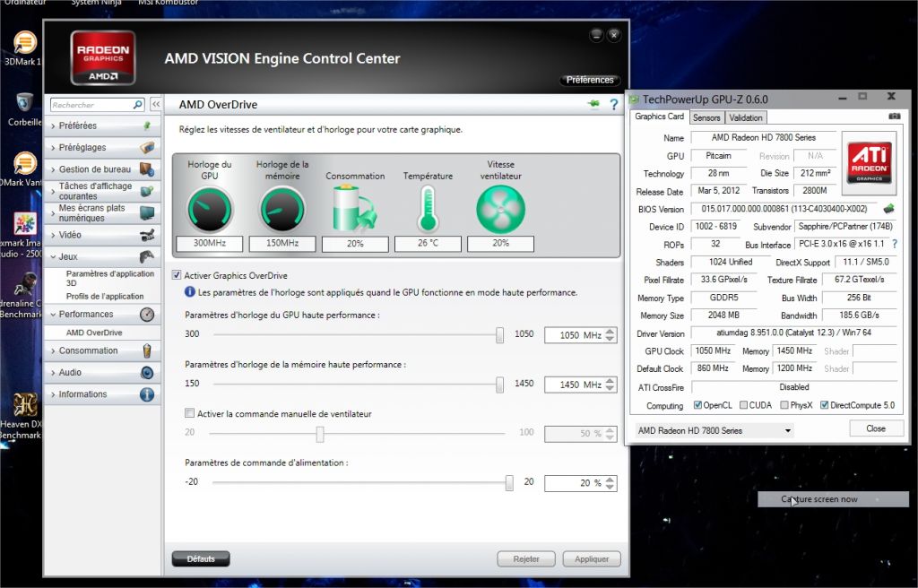Click the power control slider handle
This screenshot has height=588, width=918.
click(509, 482)
